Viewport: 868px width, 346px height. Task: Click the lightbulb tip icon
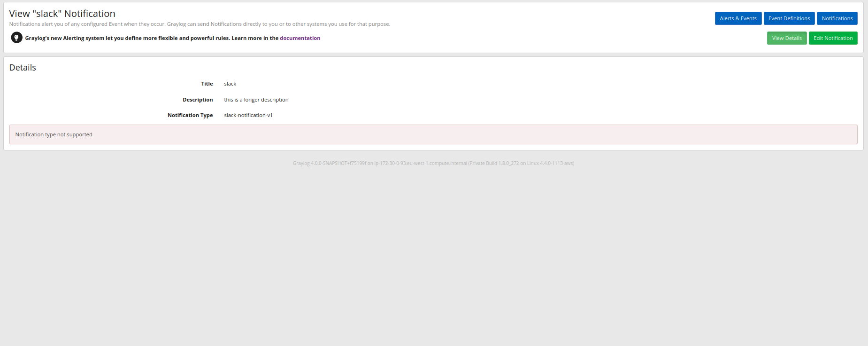click(17, 38)
